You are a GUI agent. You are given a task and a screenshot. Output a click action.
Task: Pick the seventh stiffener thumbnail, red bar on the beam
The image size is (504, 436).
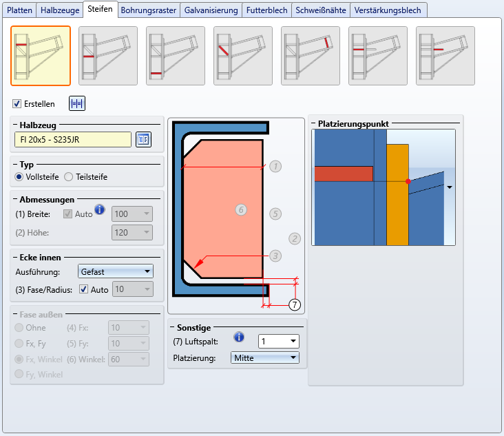click(x=445, y=56)
